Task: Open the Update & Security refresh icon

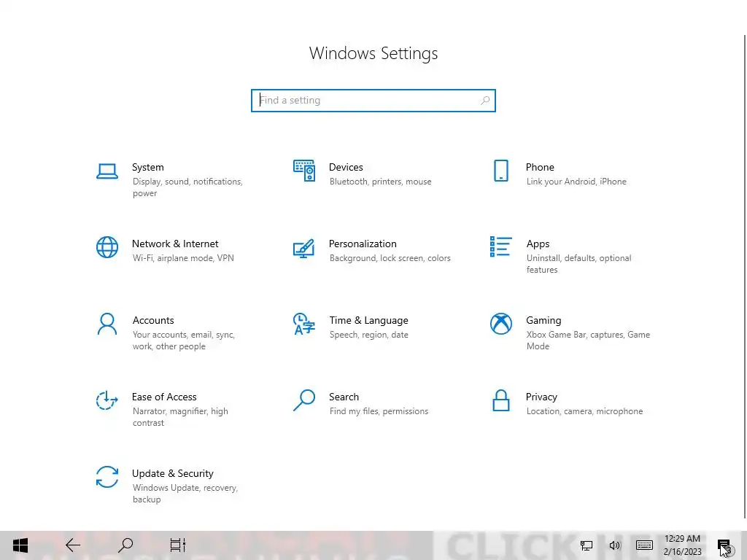Action: pos(107,477)
